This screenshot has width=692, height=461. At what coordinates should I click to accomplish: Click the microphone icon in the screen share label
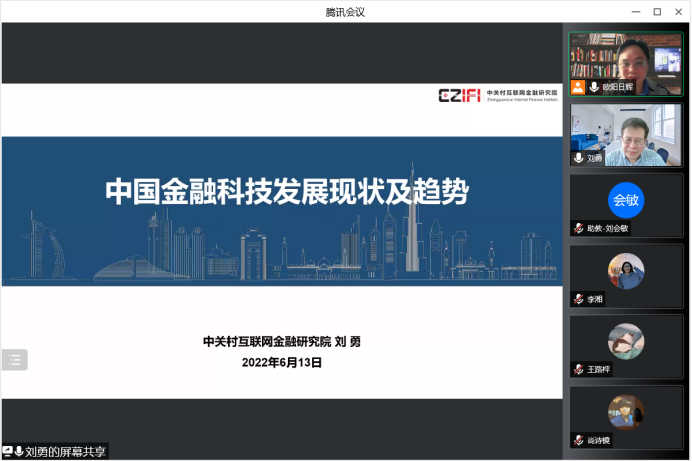click(19, 452)
